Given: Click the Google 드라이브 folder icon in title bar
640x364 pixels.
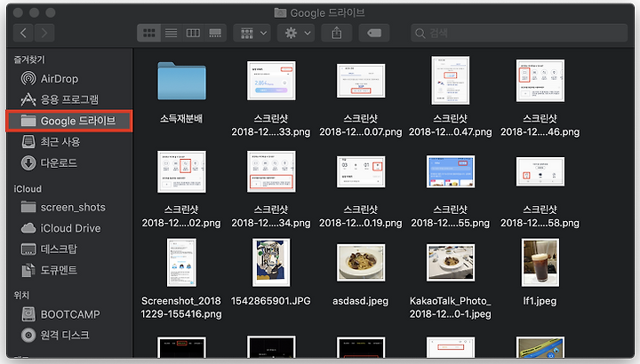Looking at the screenshot, I should pyautogui.click(x=280, y=13).
